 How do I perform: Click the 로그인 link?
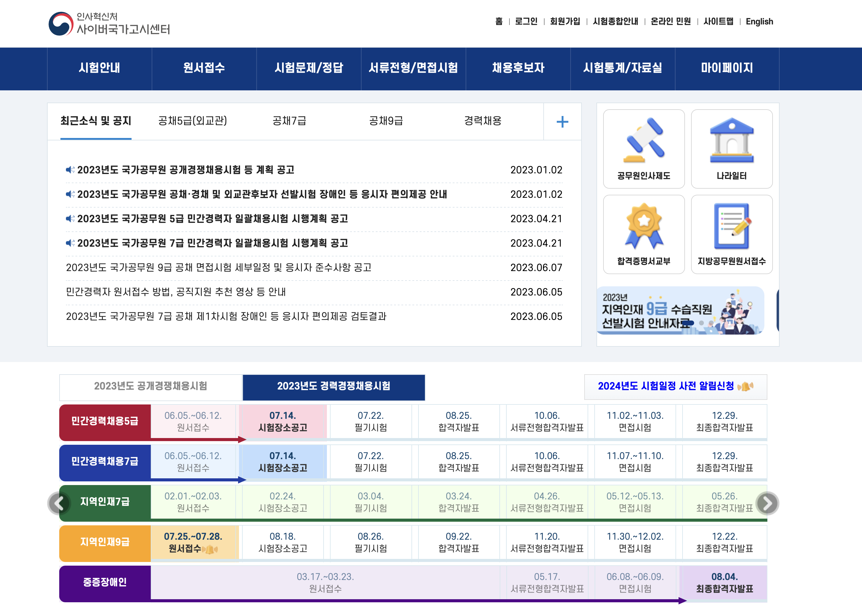pyautogui.click(x=526, y=22)
